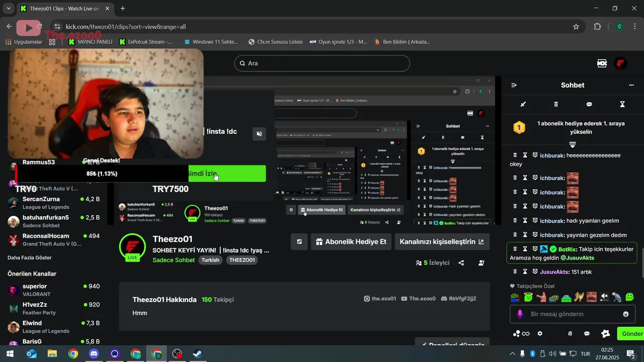This screenshot has height=362, width=644.
Task: Open the RbVfgF2jjZ Discord link
Action: point(458,299)
